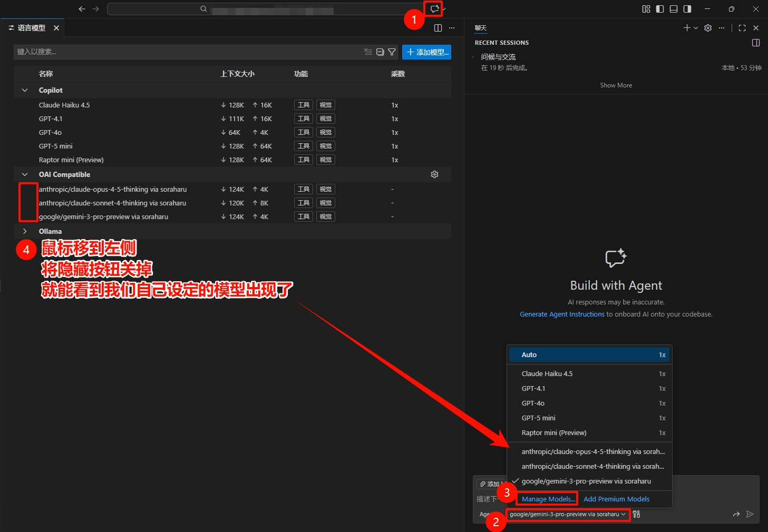The height and width of the screenshot is (532, 768).
Task: Choose Claude Haiku 4.5 in model picker list
Action: (x=589, y=374)
